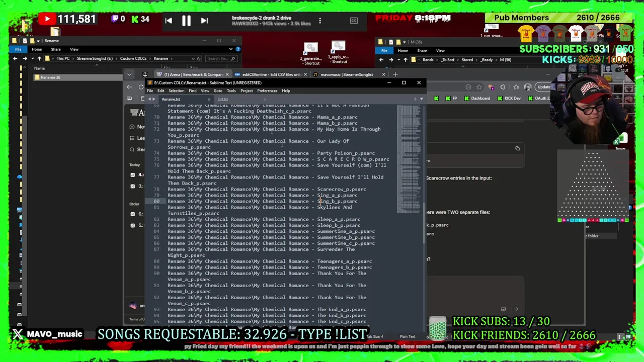Open the Preferences menu in Sublime Text
The width and height of the screenshot is (644, 362).
tap(267, 91)
